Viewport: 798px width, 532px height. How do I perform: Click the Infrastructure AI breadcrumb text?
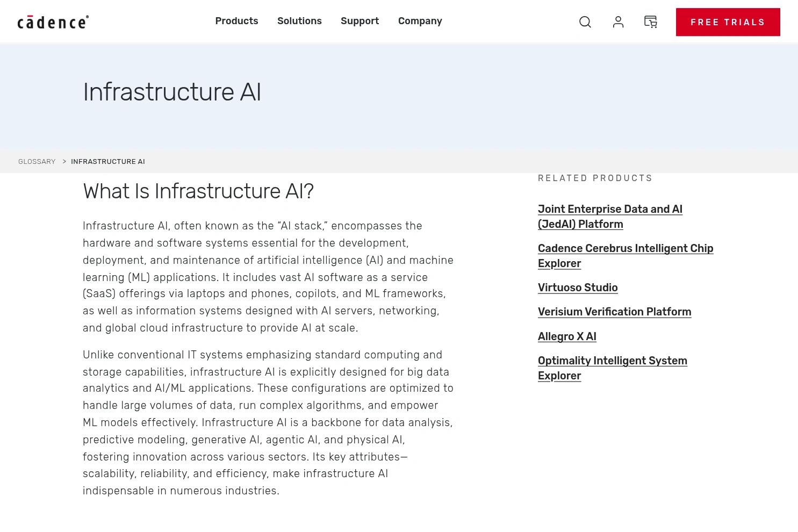pyautogui.click(x=108, y=162)
